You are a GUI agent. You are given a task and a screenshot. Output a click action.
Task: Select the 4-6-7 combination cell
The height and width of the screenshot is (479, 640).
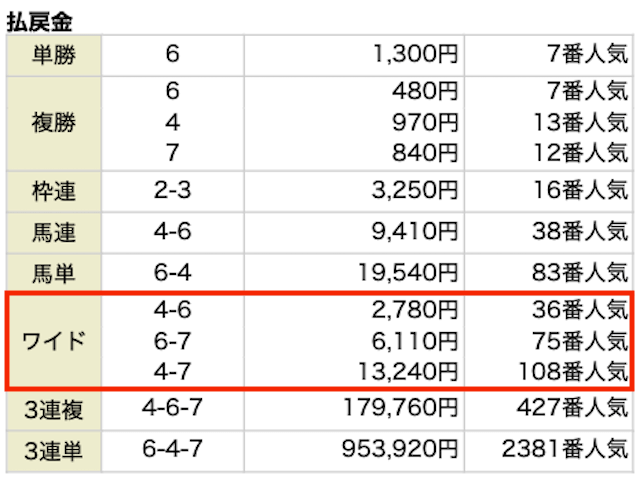[x=172, y=407]
